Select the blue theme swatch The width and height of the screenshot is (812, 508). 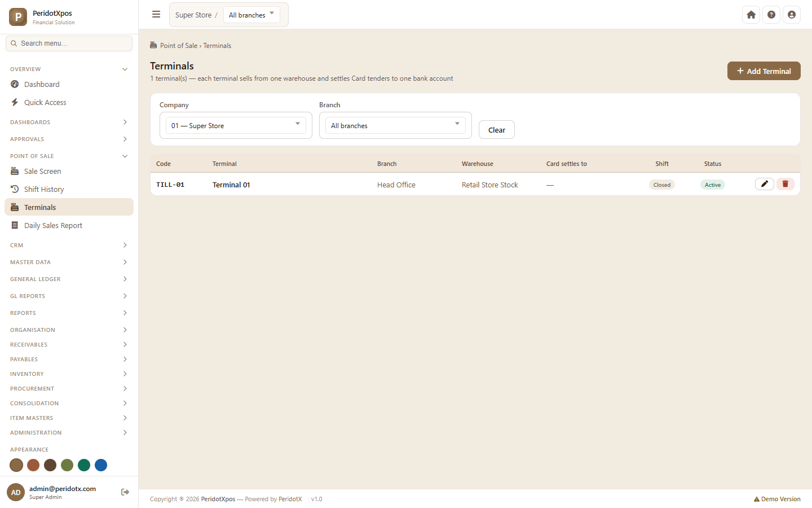[x=101, y=465]
